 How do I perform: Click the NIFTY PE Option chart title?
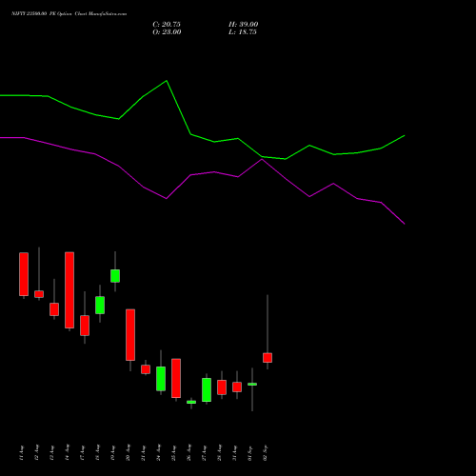point(69,13)
